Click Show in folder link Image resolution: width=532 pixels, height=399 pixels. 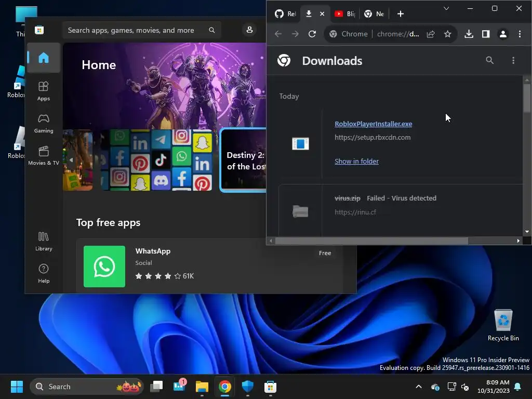[356, 161]
